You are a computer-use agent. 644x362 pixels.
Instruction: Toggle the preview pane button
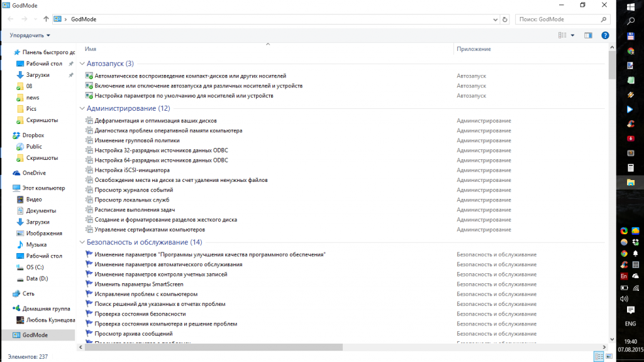click(x=588, y=35)
